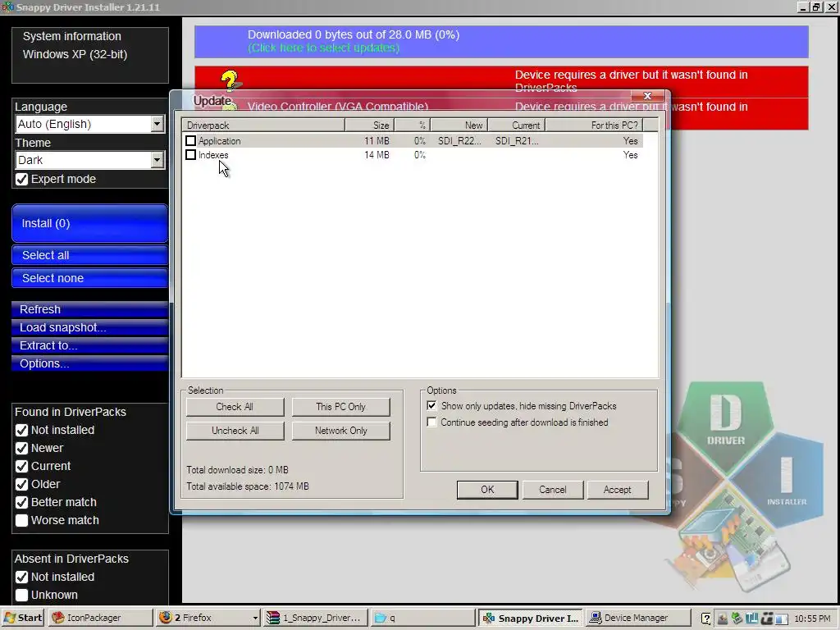Toggle the Older filter checkbox
The width and height of the screenshot is (840, 630).
pyautogui.click(x=21, y=484)
